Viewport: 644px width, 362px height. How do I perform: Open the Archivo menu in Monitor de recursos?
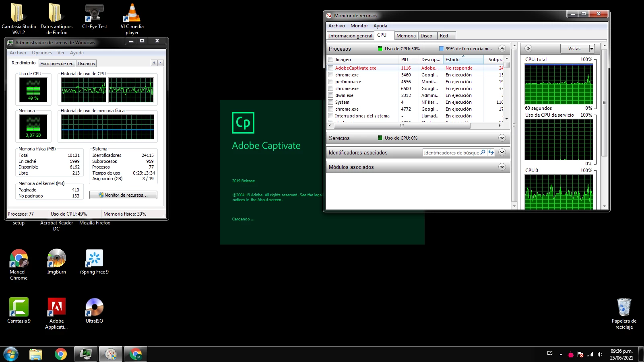click(336, 26)
